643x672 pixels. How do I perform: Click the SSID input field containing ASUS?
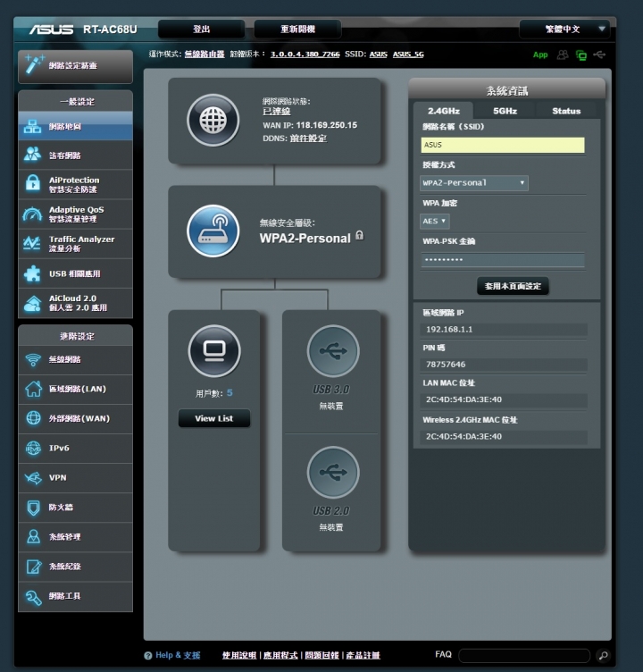pos(503,145)
